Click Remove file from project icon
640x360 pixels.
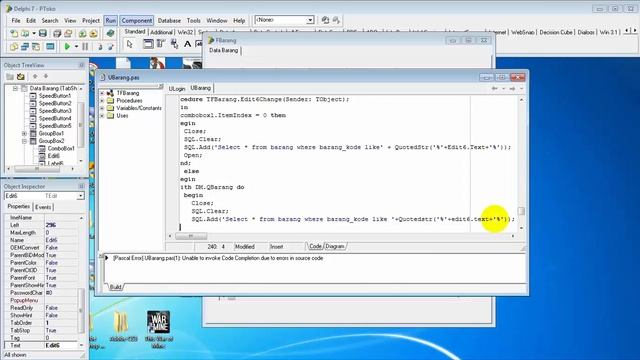[x=93, y=33]
